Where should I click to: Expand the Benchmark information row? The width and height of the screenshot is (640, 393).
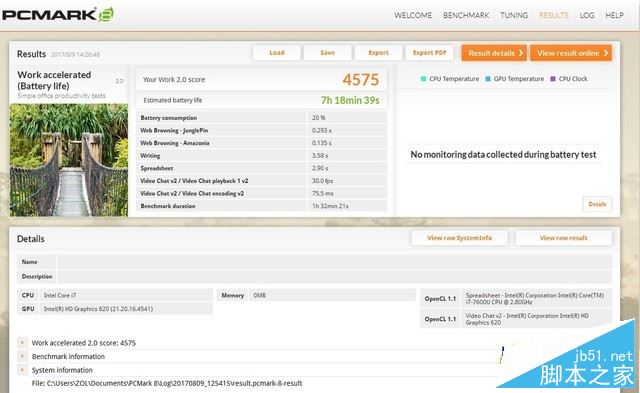(x=22, y=356)
